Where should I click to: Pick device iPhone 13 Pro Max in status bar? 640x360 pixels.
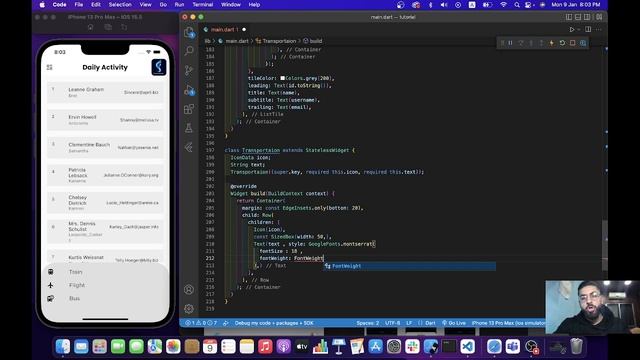coord(508,323)
